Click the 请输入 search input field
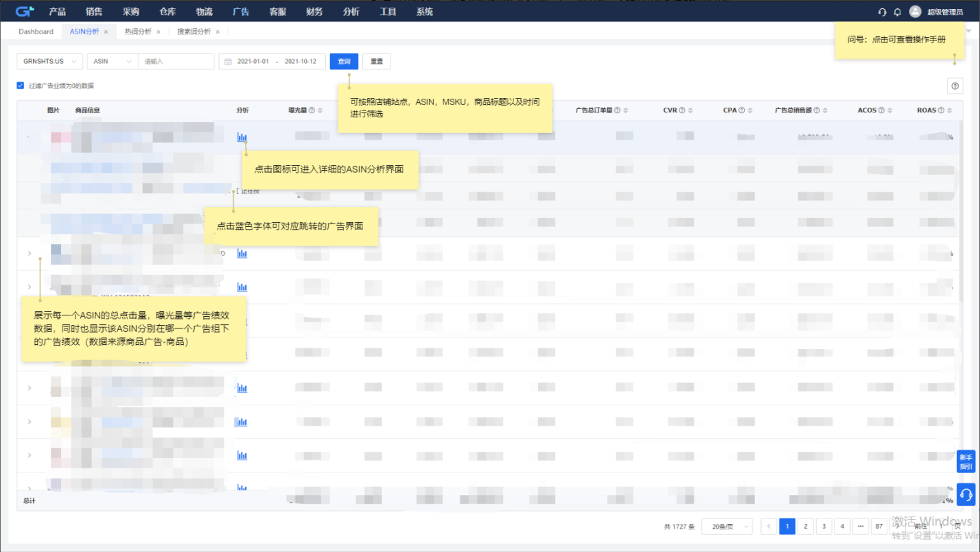This screenshot has width=980, height=552. click(x=176, y=62)
